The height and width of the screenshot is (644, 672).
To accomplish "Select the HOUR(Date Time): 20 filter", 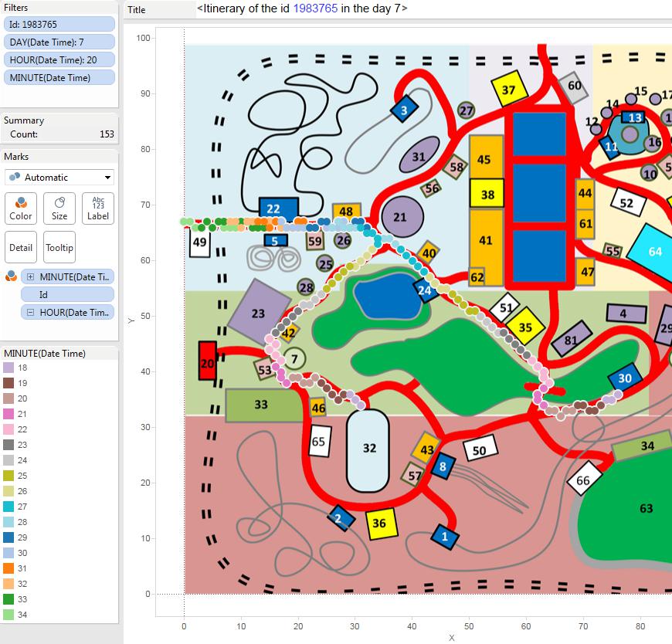I will point(59,60).
